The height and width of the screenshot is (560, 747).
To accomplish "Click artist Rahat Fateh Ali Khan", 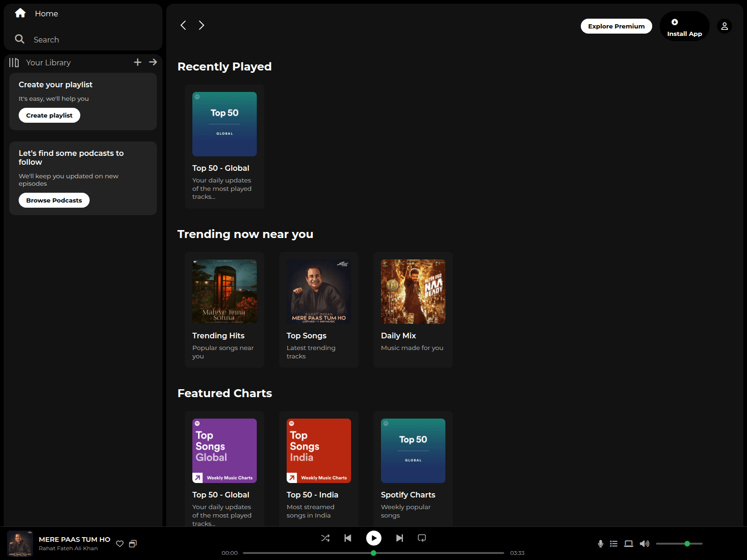I will 68,548.
